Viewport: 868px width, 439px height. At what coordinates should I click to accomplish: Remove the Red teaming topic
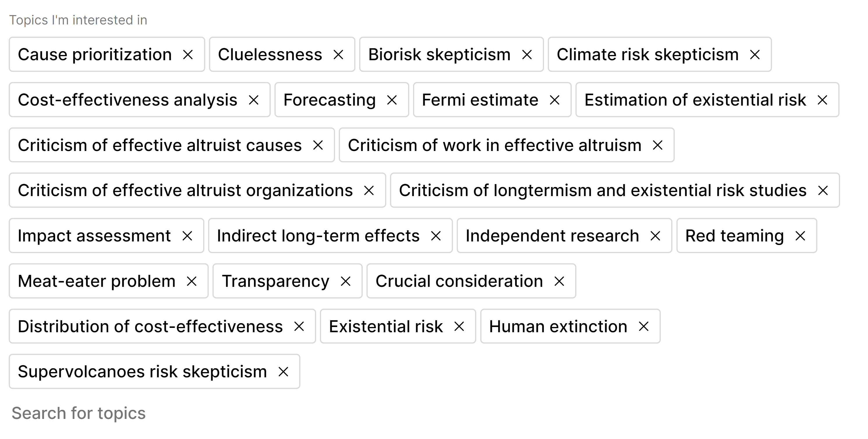click(x=800, y=236)
